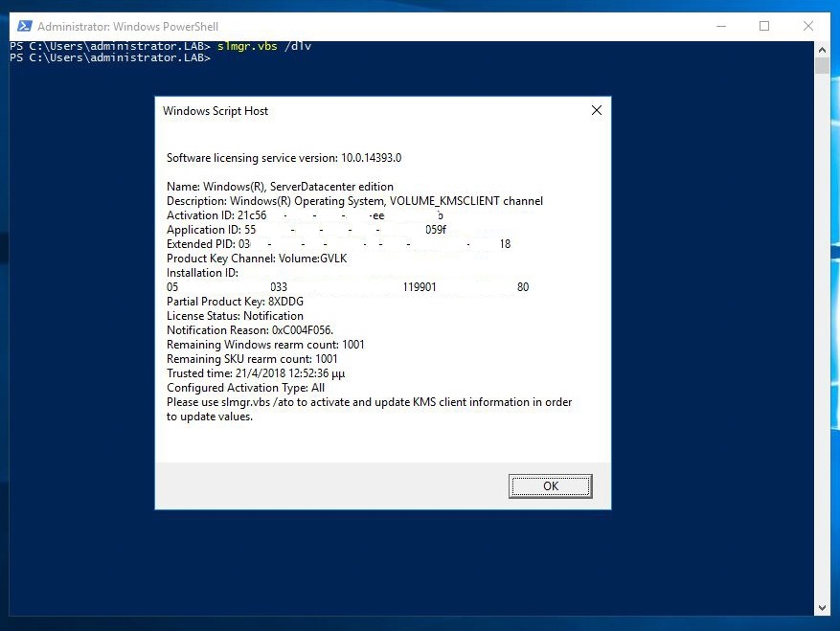Click 'Software licensing service version: 10.0.14393.0' text
The height and width of the screenshot is (631, 840).
pos(284,157)
